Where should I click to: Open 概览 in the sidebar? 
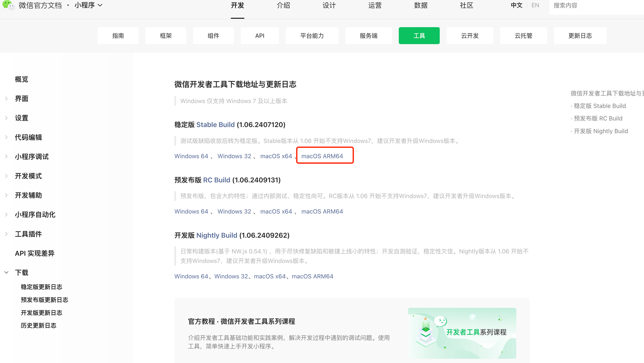coord(22,79)
